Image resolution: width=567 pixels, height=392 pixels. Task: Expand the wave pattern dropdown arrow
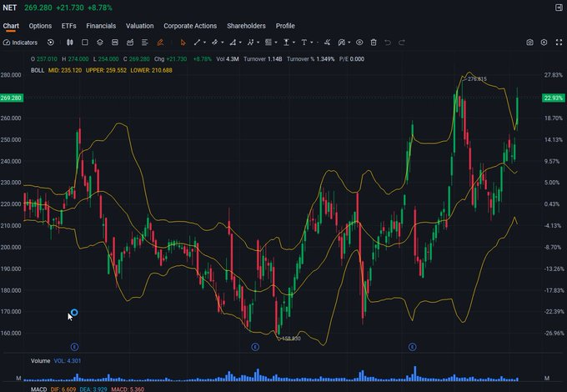coord(258,43)
